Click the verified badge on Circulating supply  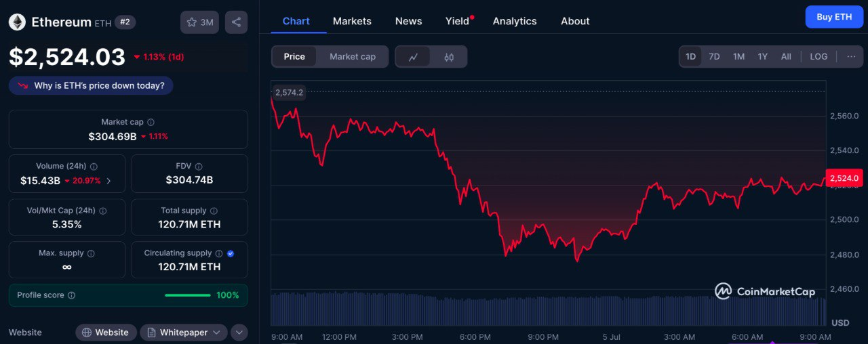click(x=231, y=253)
